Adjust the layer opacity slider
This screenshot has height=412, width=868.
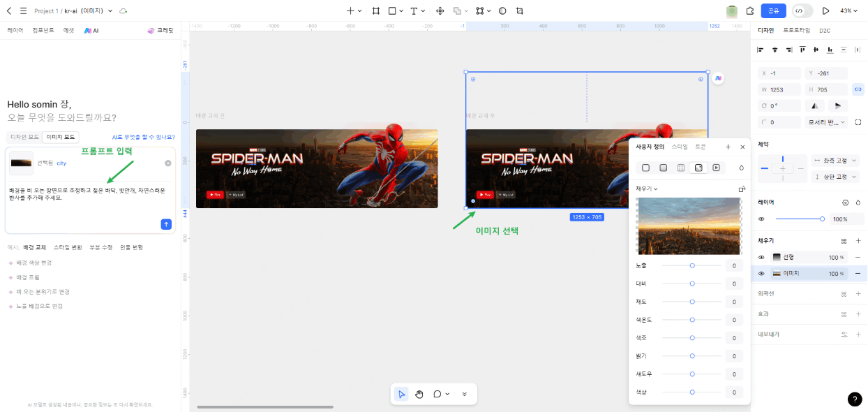point(800,219)
